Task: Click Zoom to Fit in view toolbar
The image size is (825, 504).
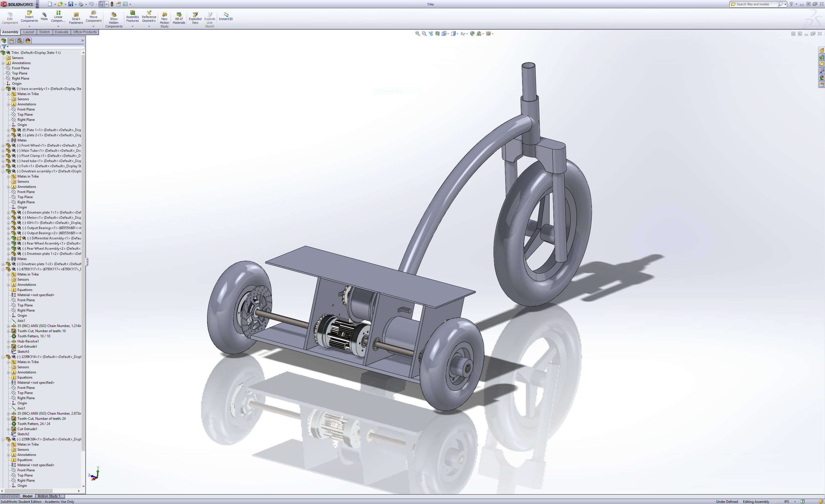Action: 418,34
